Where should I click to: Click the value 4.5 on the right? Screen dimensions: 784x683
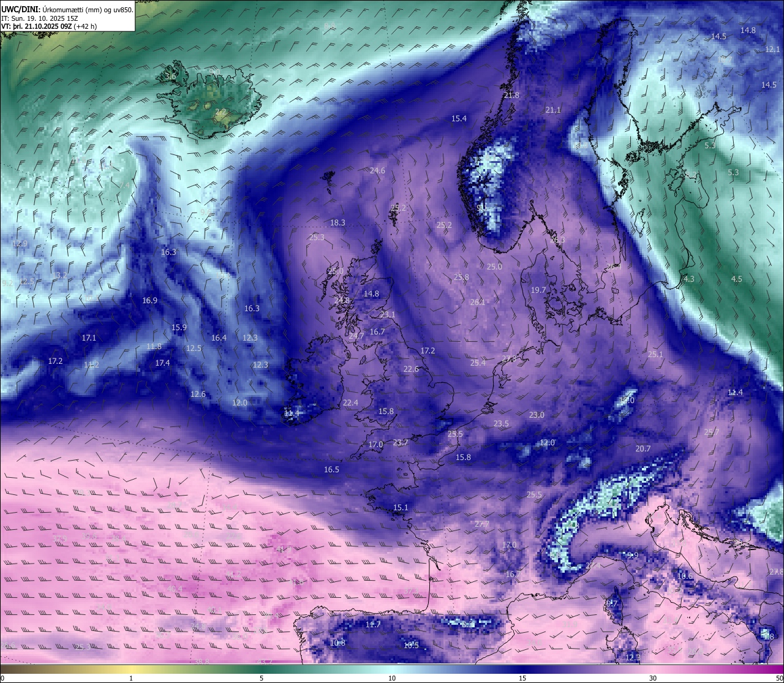click(x=736, y=279)
